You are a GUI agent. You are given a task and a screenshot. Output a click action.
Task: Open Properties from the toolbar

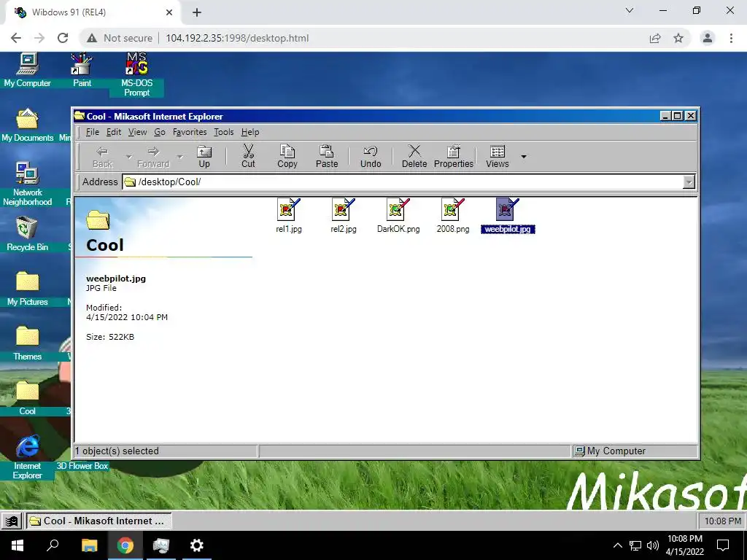[x=454, y=157]
